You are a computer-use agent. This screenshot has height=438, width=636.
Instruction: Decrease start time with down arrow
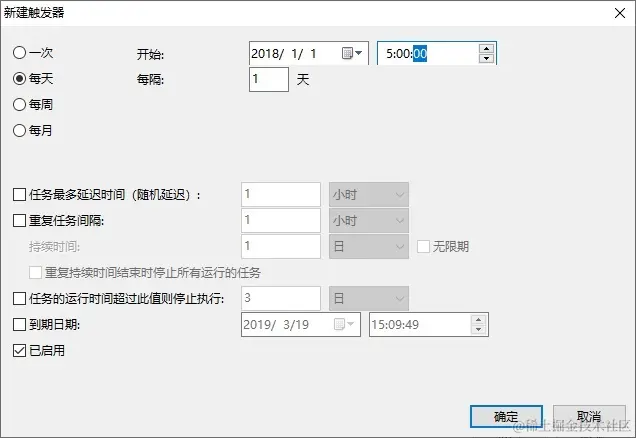coord(486,58)
